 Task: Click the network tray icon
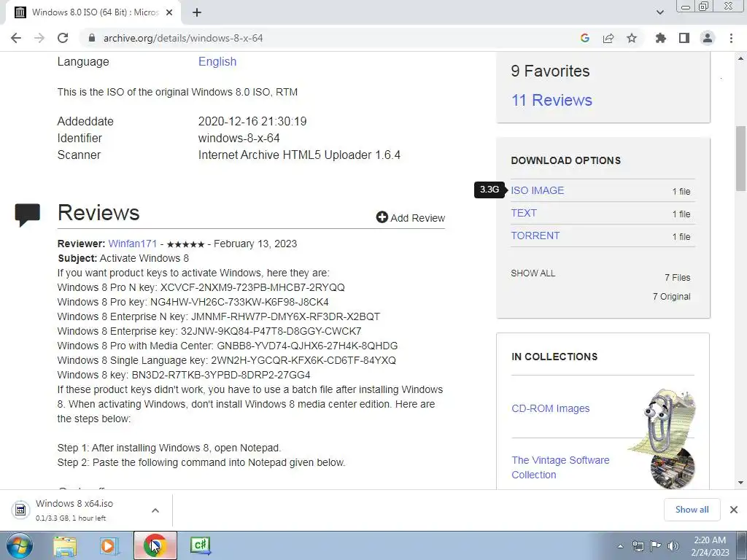(638, 546)
